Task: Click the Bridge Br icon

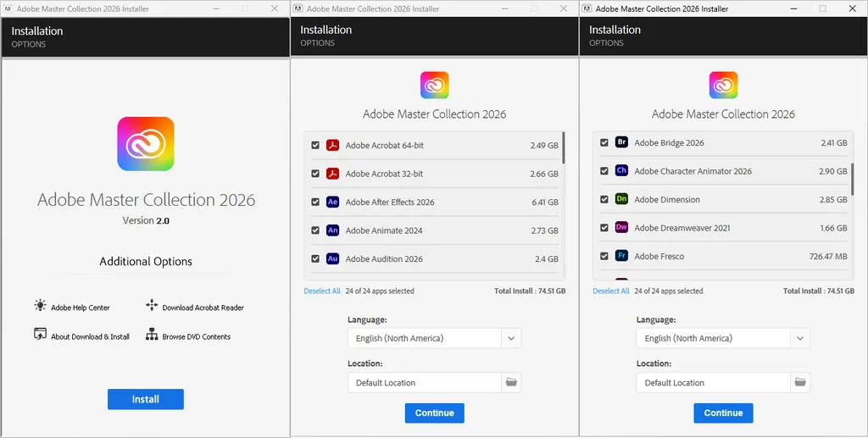Action: 621,142
